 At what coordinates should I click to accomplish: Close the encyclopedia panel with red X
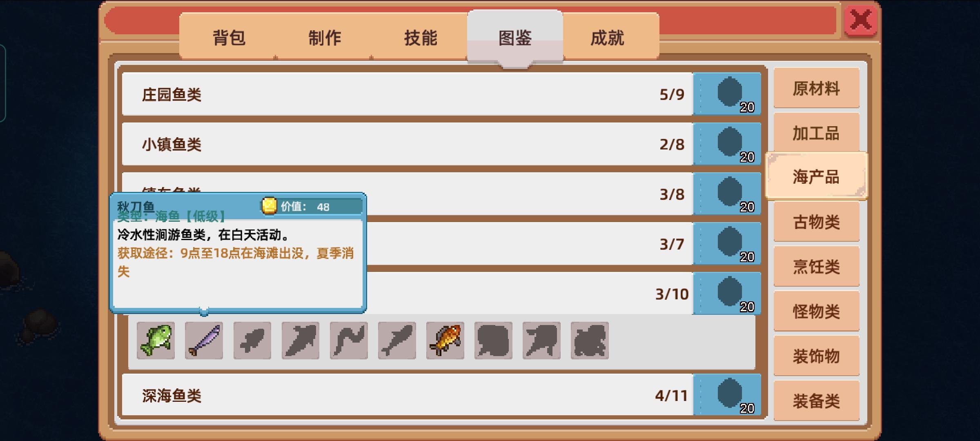coord(861,20)
